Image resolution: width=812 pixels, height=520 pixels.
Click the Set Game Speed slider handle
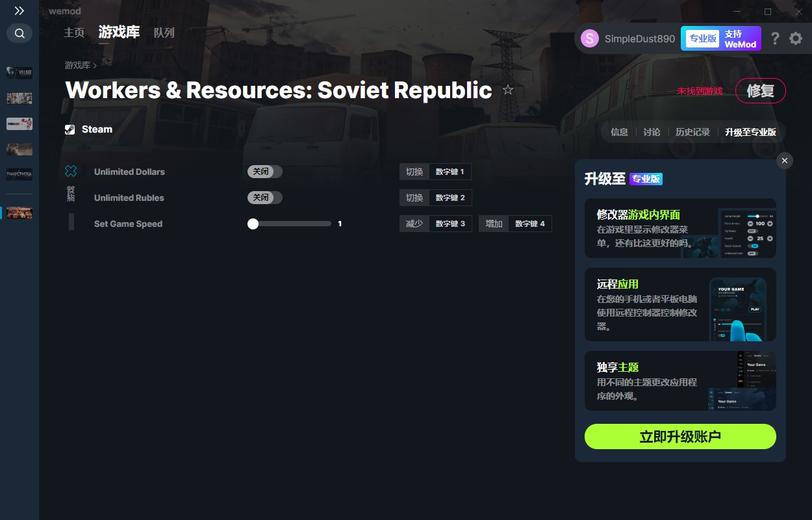tap(253, 224)
